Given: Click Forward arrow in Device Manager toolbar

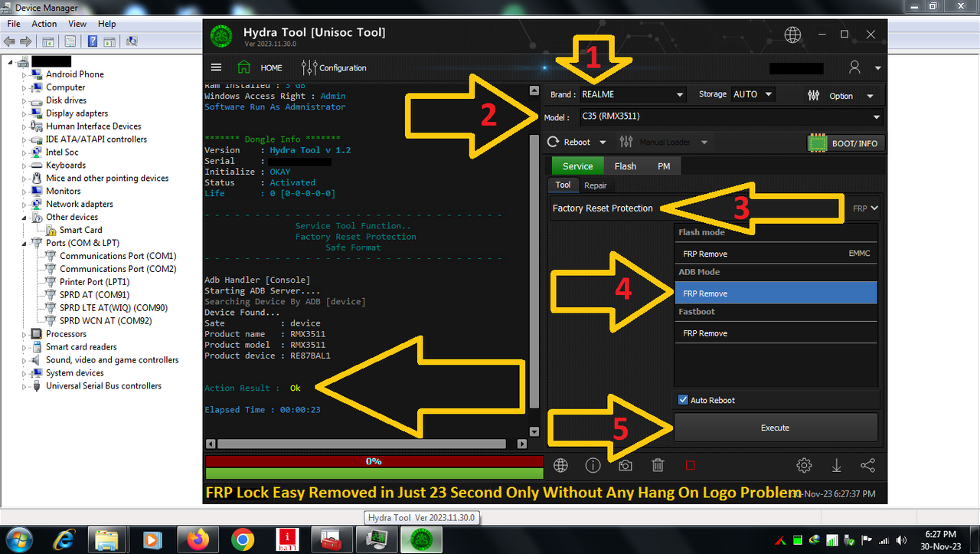Looking at the screenshot, I should 26,41.
